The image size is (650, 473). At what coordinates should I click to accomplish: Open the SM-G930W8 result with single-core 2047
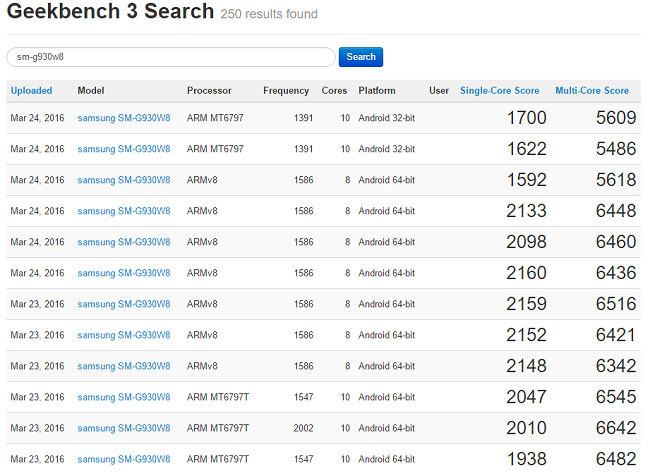(124, 397)
